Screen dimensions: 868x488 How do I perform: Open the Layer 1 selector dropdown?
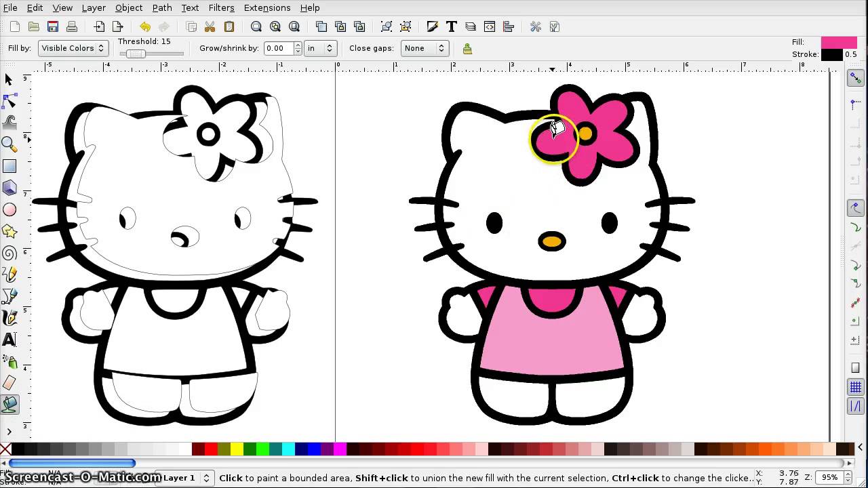pyautogui.click(x=184, y=478)
